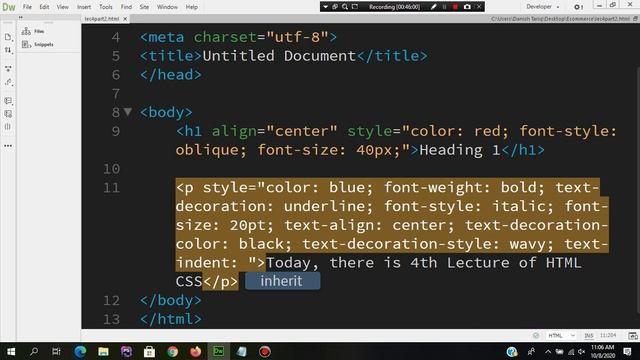
Task: Open Task View on the taskbar
Action: [56, 351]
